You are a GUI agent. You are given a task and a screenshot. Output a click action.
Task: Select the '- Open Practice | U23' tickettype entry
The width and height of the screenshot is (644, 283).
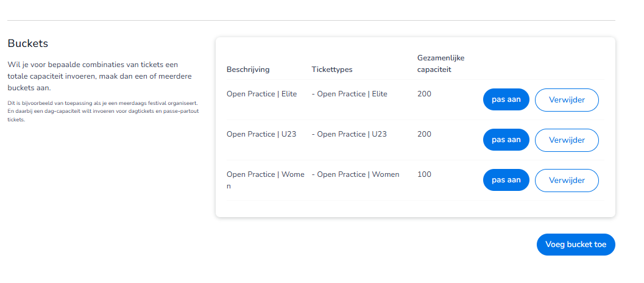click(349, 134)
